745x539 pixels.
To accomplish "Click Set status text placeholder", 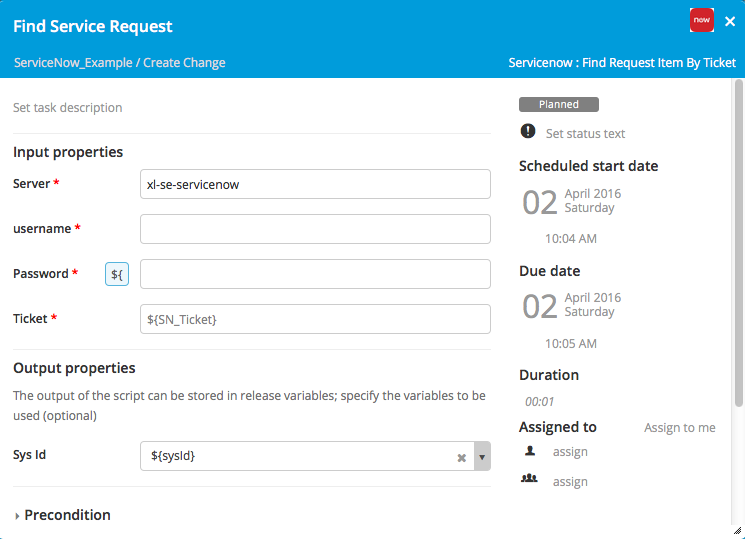I will click(585, 134).
